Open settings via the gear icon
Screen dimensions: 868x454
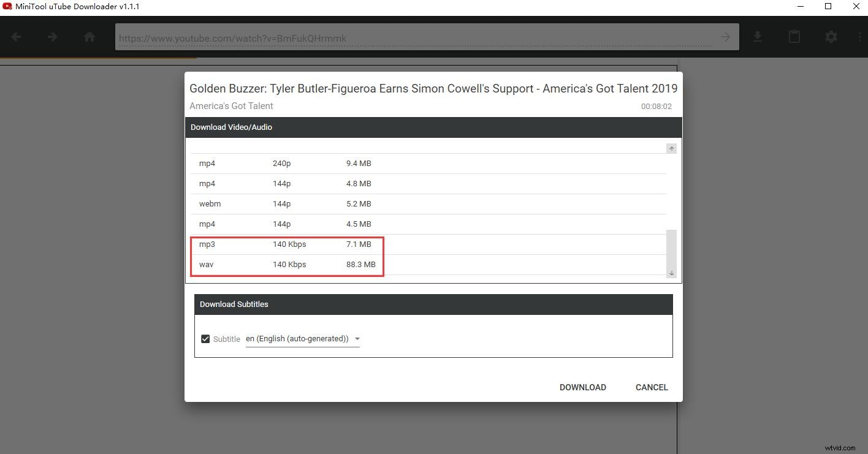(x=831, y=37)
